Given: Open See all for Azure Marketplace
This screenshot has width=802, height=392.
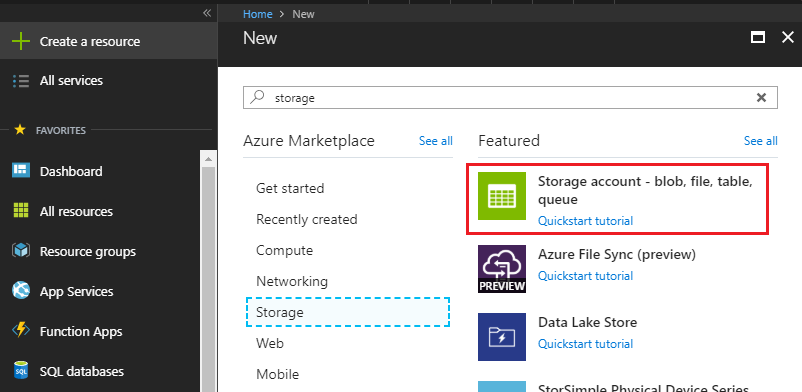Looking at the screenshot, I should point(435,141).
